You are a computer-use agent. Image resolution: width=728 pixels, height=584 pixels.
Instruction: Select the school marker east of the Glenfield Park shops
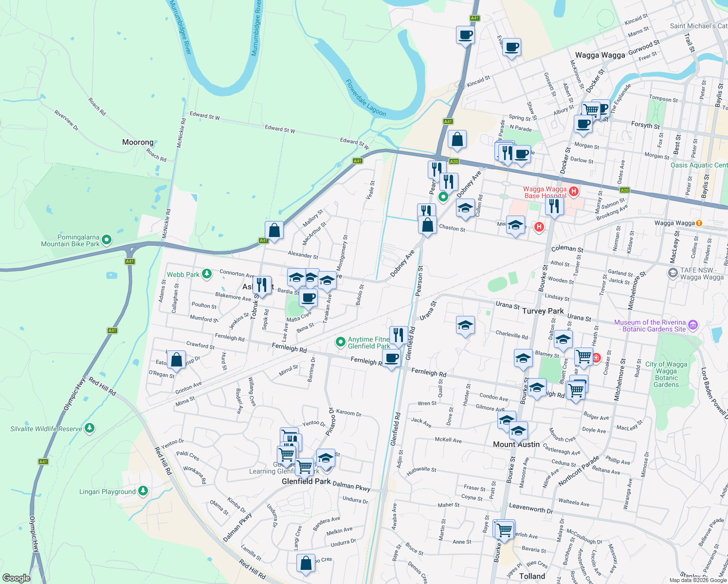pos(326,458)
